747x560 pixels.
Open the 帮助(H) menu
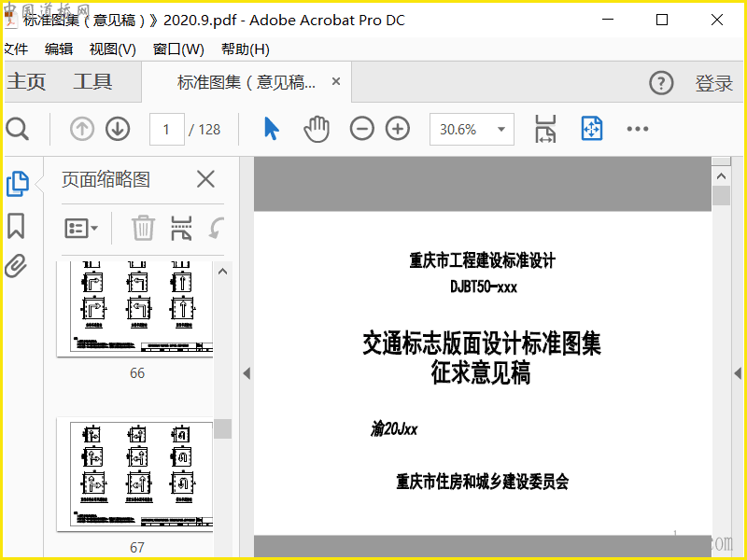point(246,49)
